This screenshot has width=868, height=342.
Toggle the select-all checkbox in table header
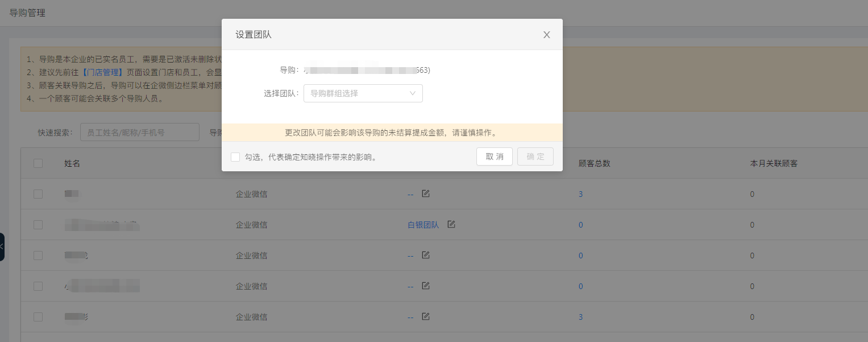[38, 163]
